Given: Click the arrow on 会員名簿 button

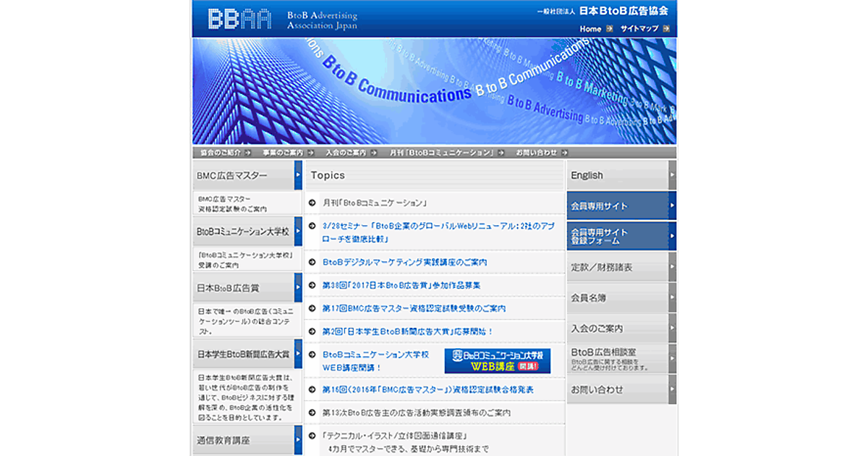Looking at the screenshot, I should pyautogui.click(x=673, y=297).
